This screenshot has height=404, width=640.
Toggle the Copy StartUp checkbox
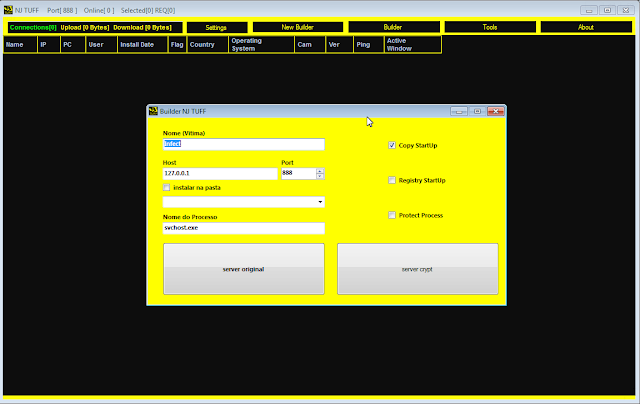[392, 145]
